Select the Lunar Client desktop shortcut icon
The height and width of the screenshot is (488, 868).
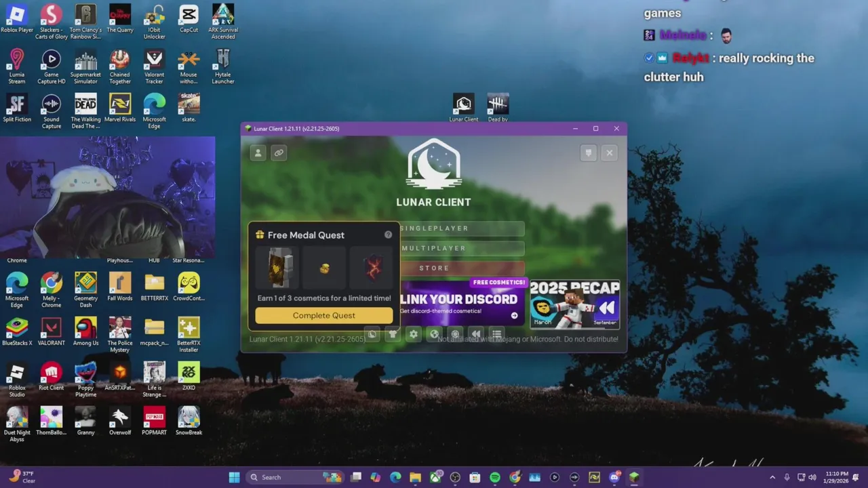pos(464,108)
